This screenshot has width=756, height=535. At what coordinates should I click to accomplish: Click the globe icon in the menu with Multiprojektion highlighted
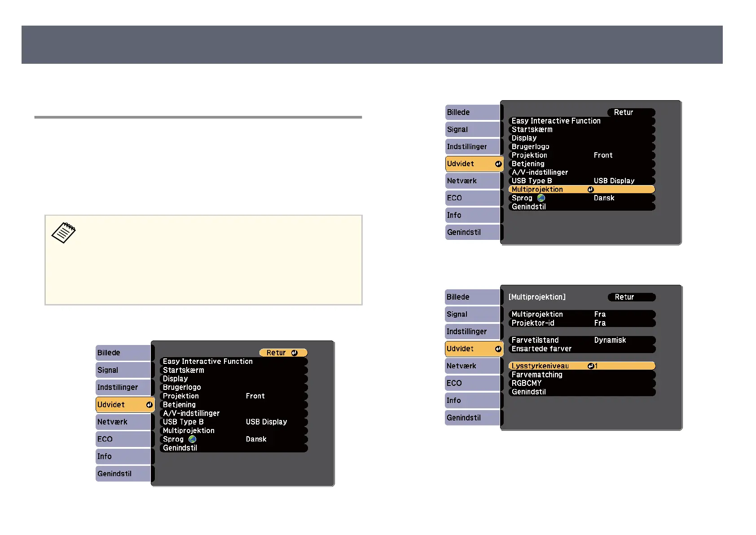tap(541, 198)
